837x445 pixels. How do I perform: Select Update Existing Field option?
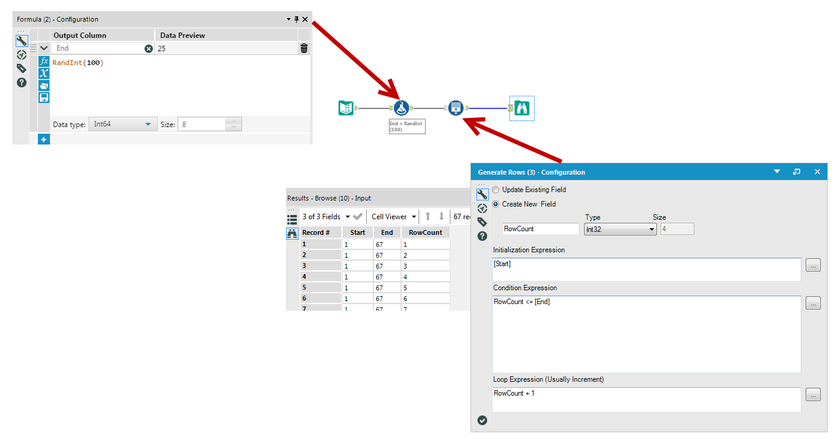pyautogui.click(x=496, y=189)
